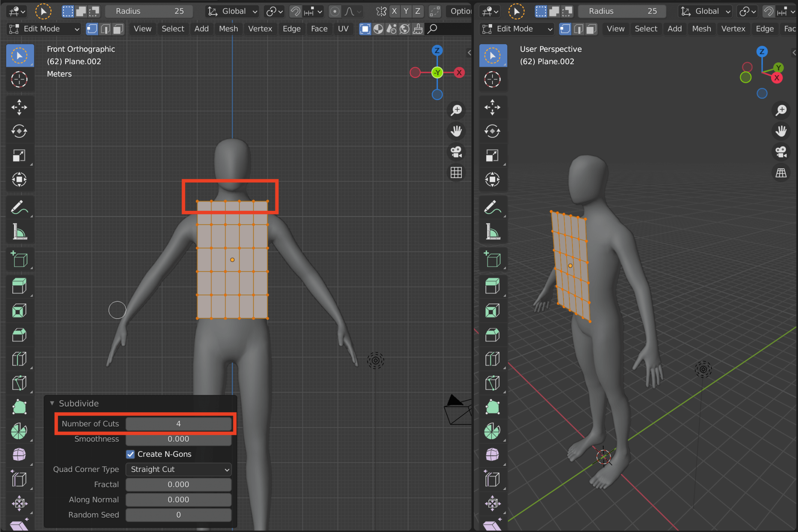Click the hand icon to pan the right viewport
798x532 pixels.
[x=782, y=131]
